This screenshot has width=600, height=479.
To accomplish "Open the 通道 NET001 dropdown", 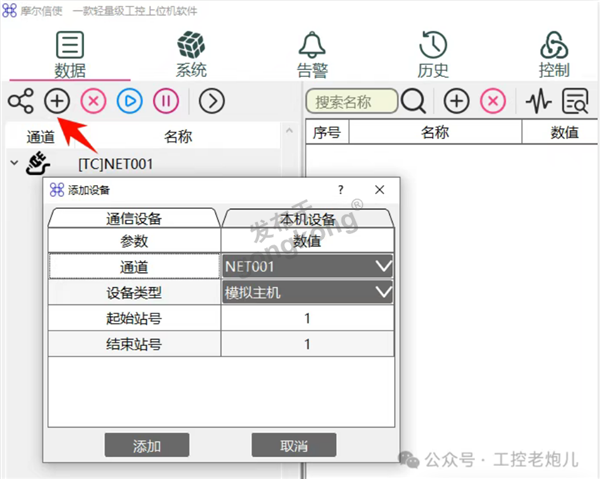I will [382, 267].
